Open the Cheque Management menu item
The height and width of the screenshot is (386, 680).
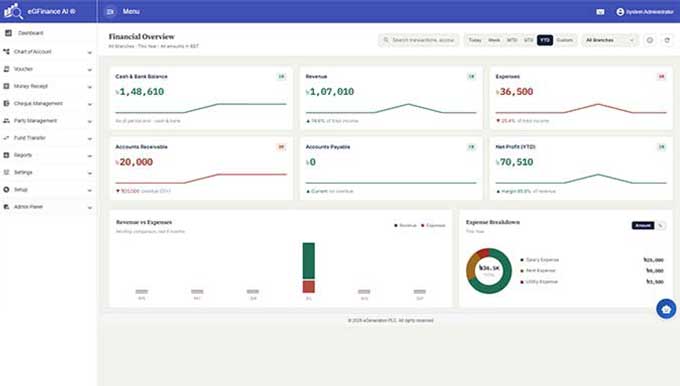48,104
